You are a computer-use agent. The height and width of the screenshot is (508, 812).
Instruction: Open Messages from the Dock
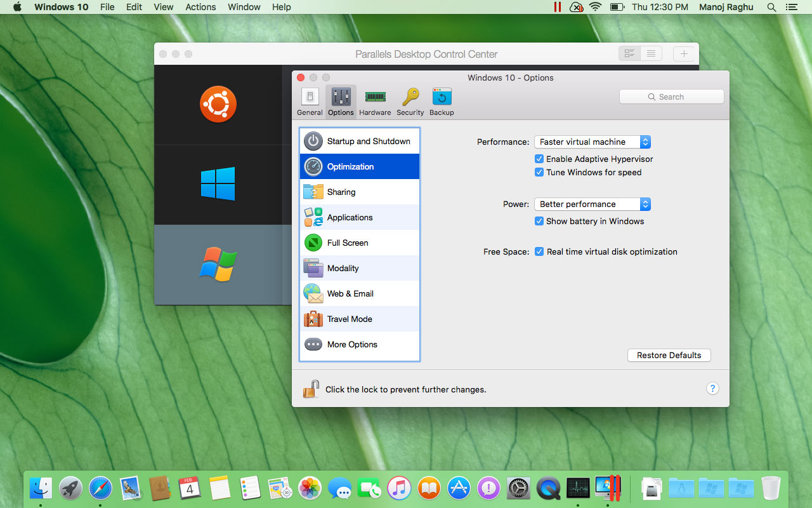(340, 488)
